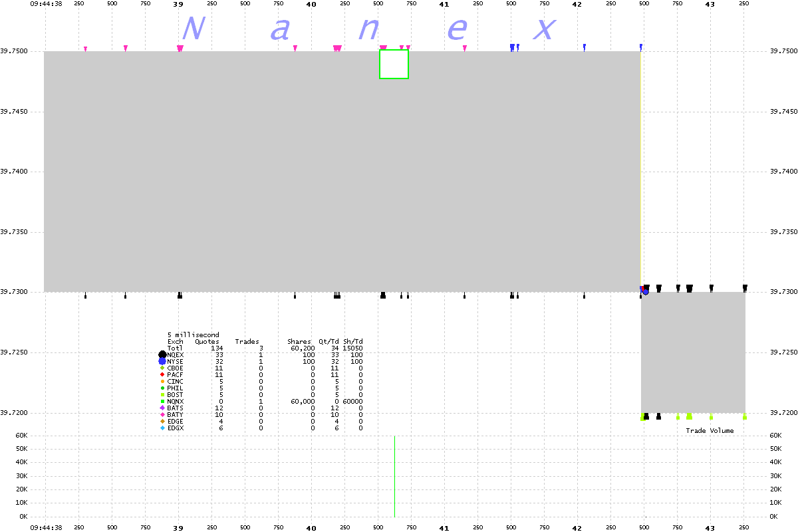Screen dimensions: 798x532
Task: Select the olive CBOE diamond marker
Action: [162, 368]
